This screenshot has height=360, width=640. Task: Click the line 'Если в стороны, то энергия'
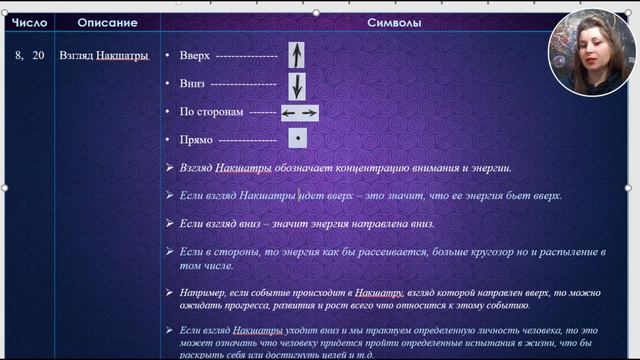(x=393, y=259)
